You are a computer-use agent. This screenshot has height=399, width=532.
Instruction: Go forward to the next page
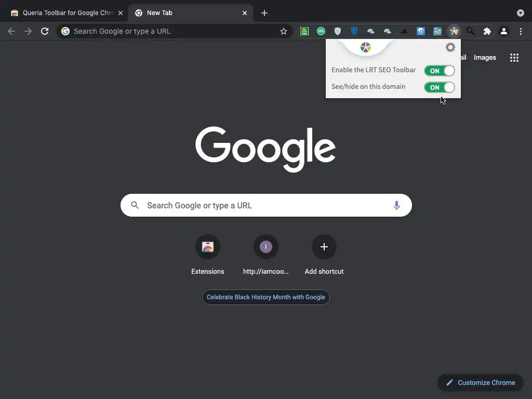(28, 31)
